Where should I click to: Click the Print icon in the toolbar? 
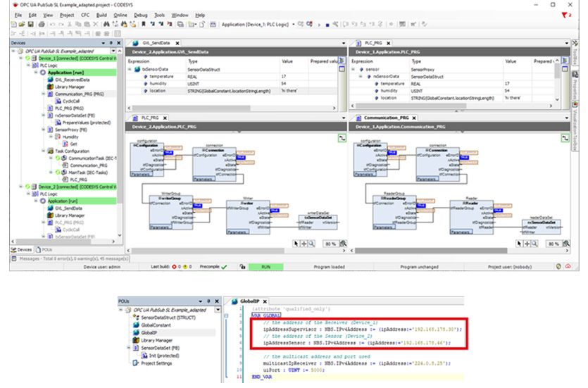(41, 24)
